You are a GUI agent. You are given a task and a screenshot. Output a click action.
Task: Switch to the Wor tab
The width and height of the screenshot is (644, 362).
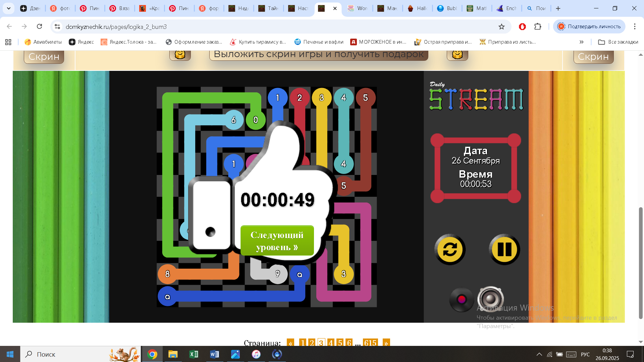pos(357,8)
